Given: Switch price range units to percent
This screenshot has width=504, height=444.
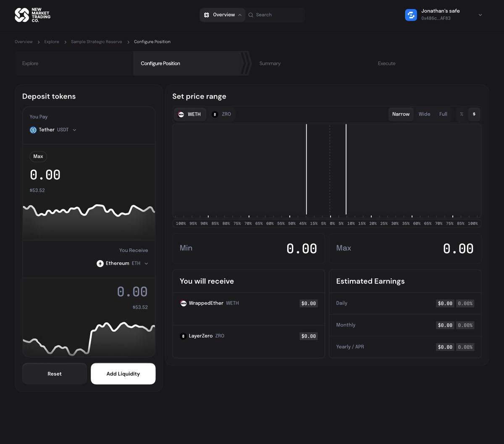Looking at the screenshot, I should (462, 114).
